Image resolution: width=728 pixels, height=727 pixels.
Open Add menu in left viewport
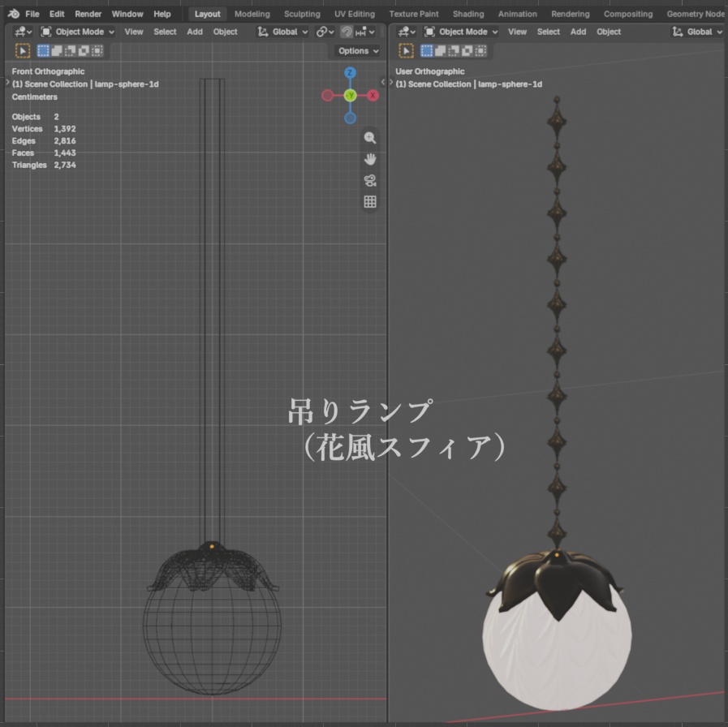pos(195,32)
